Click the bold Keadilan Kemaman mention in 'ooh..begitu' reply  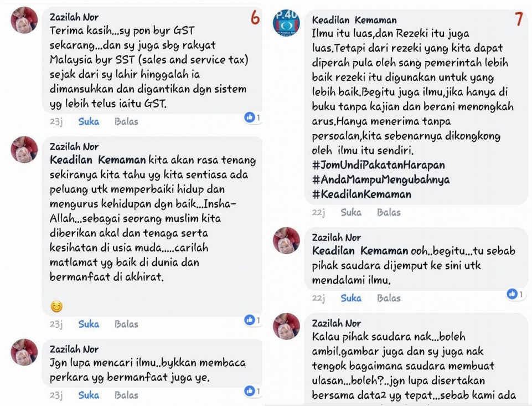pyautogui.click(x=360, y=251)
